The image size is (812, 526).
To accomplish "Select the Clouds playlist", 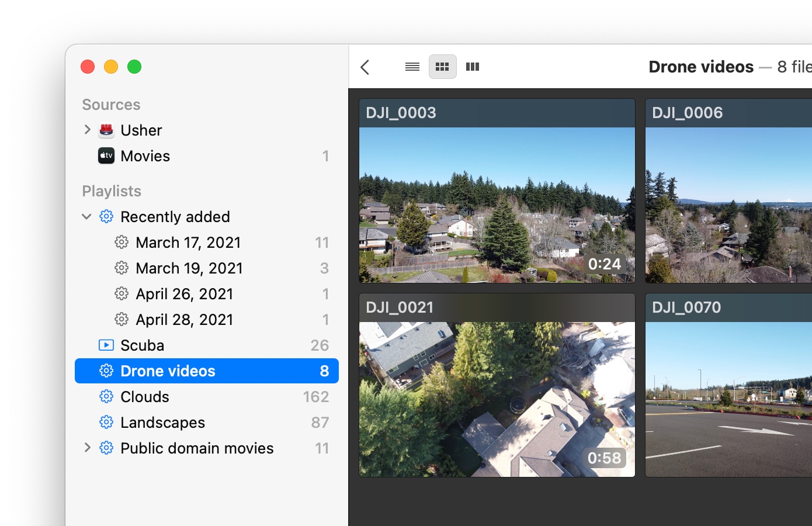I will (x=207, y=396).
